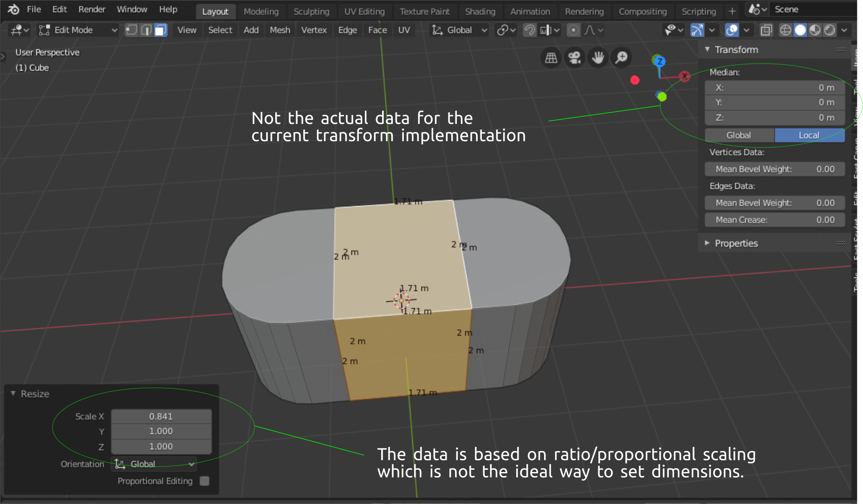The width and height of the screenshot is (863, 504).
Task: Add a new workspace tab with plus
Action: pyautogui.click(x=732, y=12)
